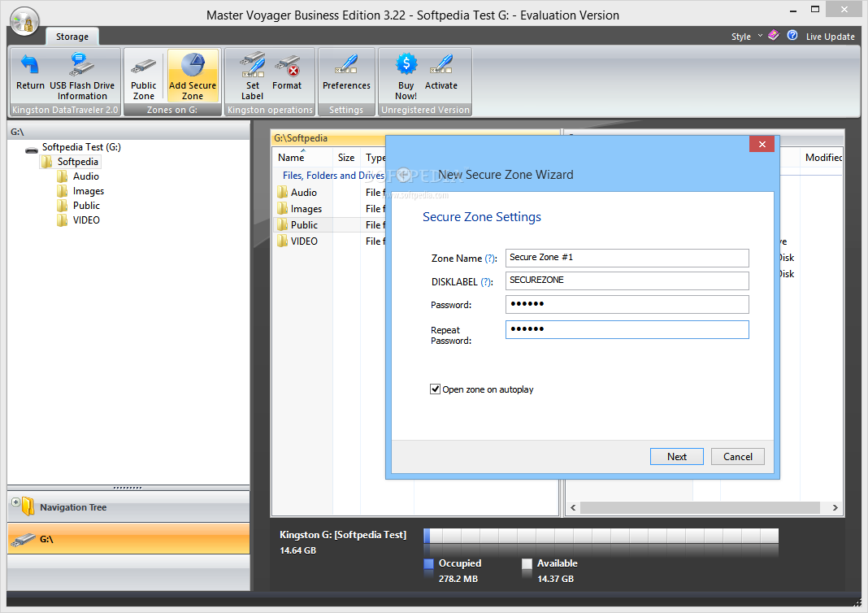This screenshot has width=868, height=613.
Task: Click the Add Secure Zone icon
Action: [x=193, y=76]
